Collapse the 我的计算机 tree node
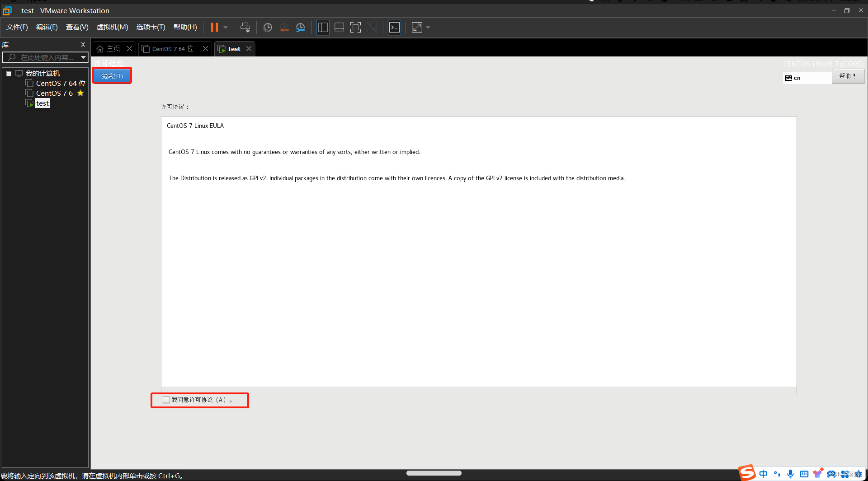 (x=9, y=74)
